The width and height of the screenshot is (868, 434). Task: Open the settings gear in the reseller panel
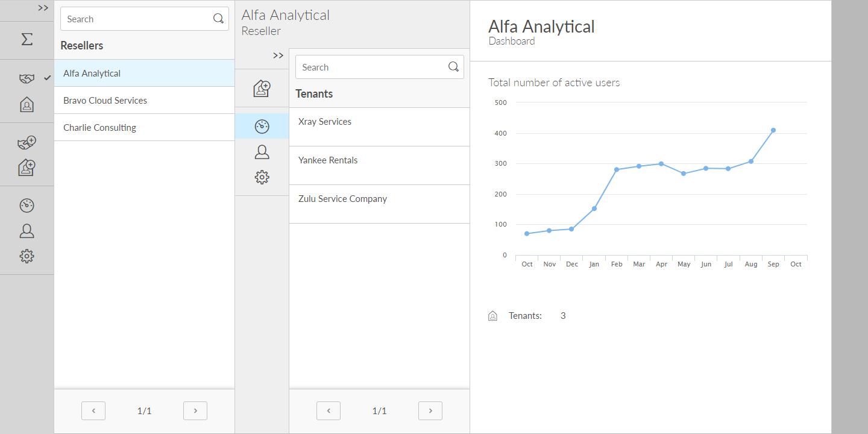pyautogui.click(x=262, y=177)
